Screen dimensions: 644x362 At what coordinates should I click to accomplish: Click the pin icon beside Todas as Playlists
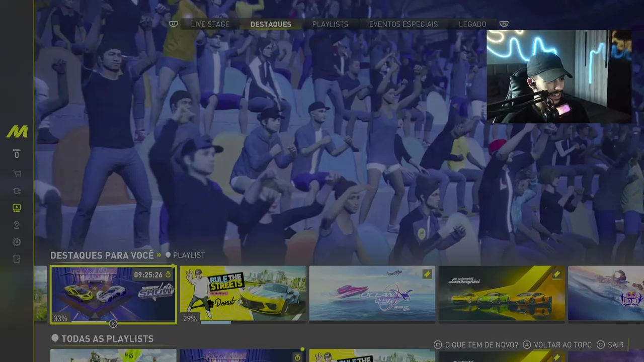tap(55, 339)
